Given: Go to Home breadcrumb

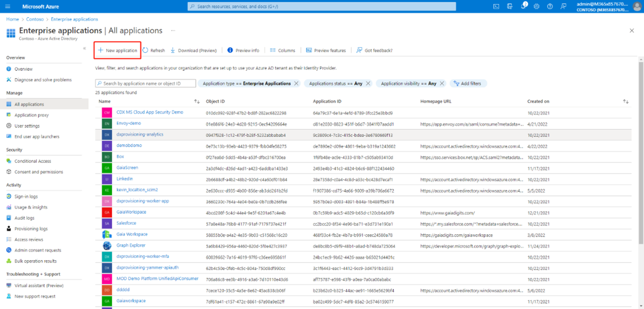Looking at the screenshot, I should pos(12,19).
